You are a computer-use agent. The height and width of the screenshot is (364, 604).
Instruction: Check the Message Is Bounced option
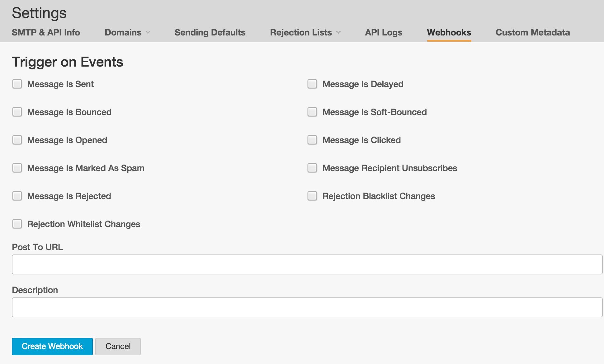[17, 112]
